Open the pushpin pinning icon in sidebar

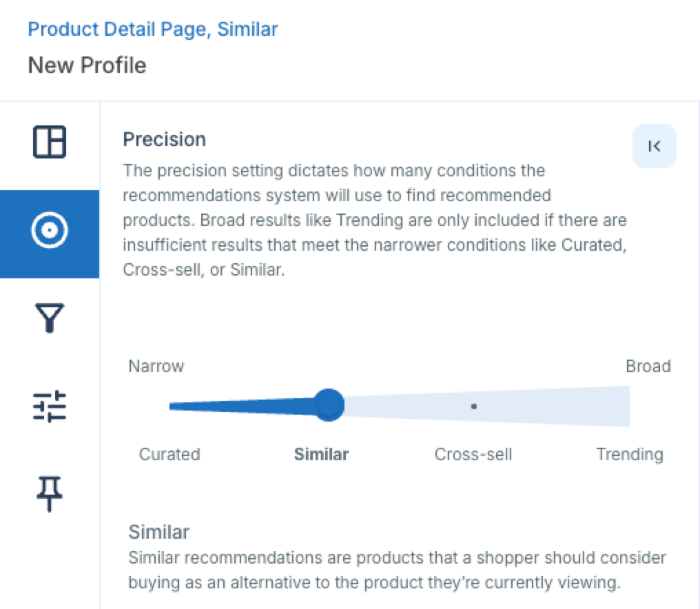[x=49, y=494]
